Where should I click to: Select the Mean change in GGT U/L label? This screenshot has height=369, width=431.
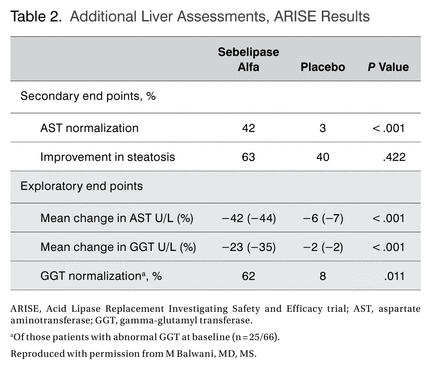point(118,247)
